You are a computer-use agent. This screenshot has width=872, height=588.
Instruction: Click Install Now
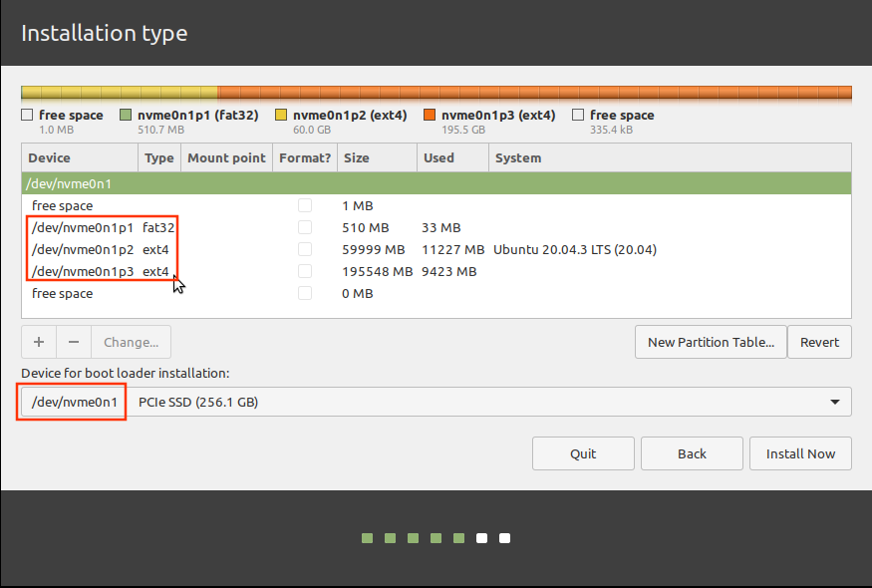click(800, 453)
